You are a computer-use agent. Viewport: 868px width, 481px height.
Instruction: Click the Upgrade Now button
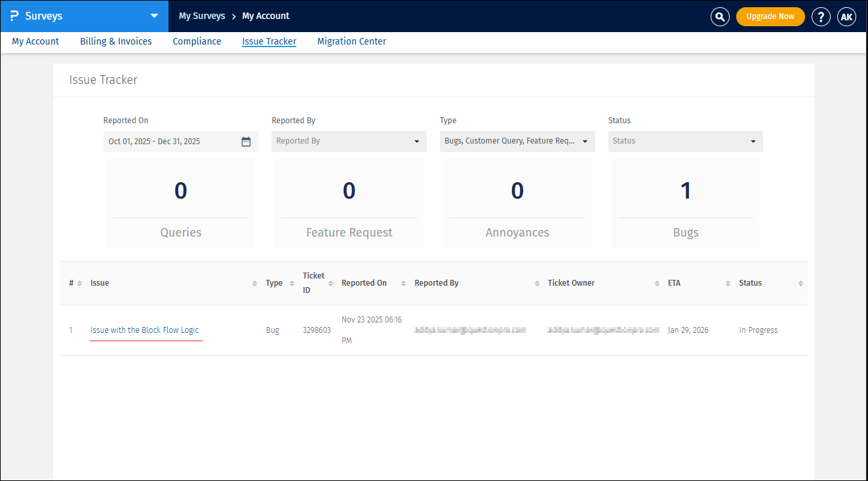(770, 16)
